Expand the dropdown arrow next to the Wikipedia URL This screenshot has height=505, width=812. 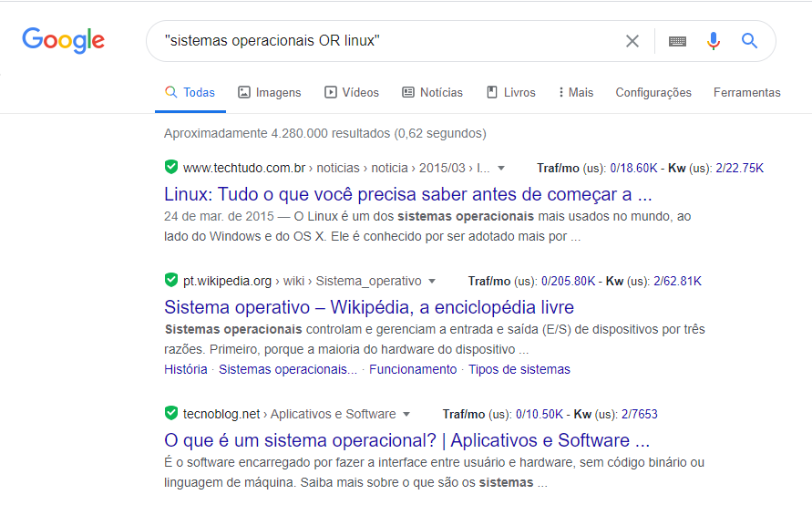tap(432, 282)
